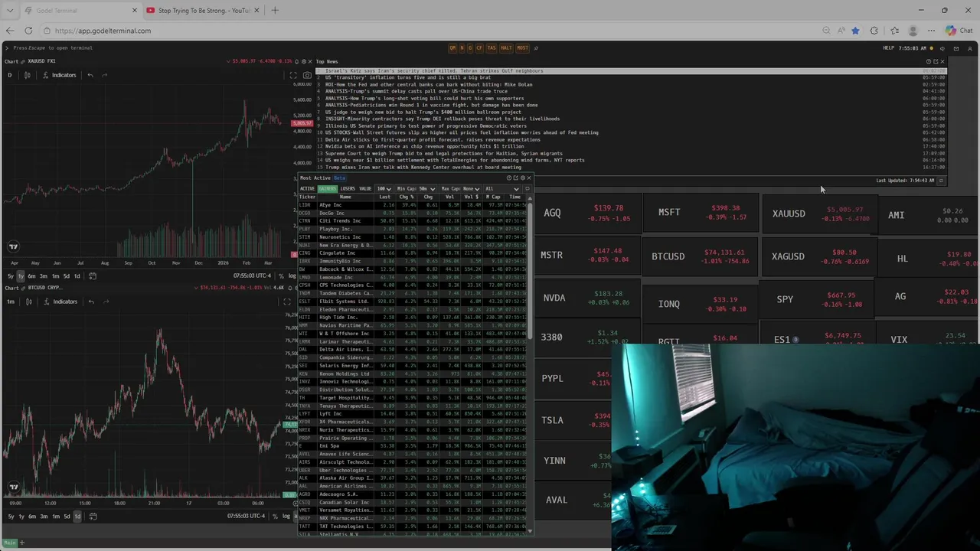Select VALUE filter in Most Active
This screenshot has height=551, width=980.
365,189
